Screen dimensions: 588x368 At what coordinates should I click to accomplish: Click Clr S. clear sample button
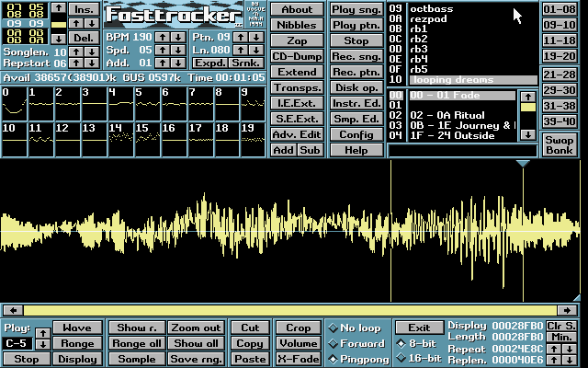(x=561, y=326)
